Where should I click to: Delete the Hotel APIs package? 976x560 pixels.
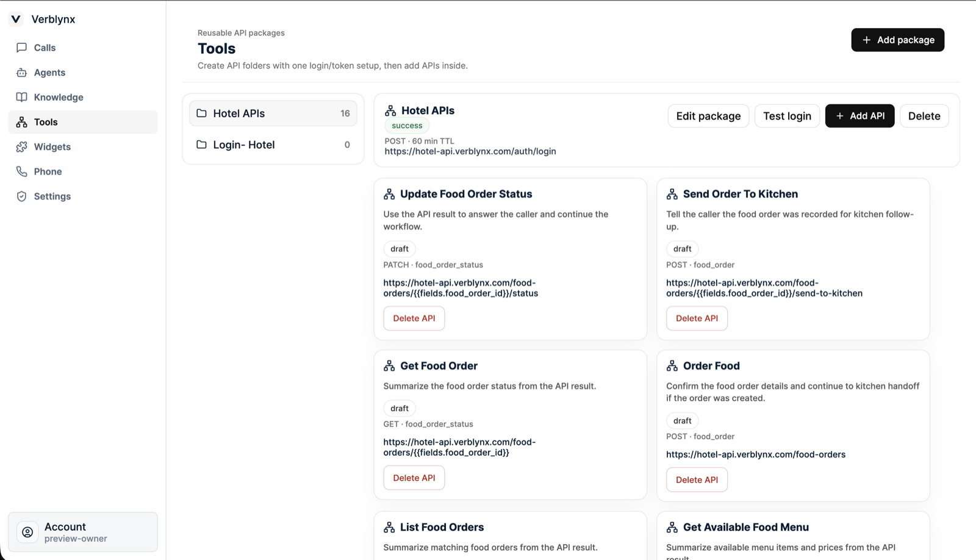coord(924,116)
